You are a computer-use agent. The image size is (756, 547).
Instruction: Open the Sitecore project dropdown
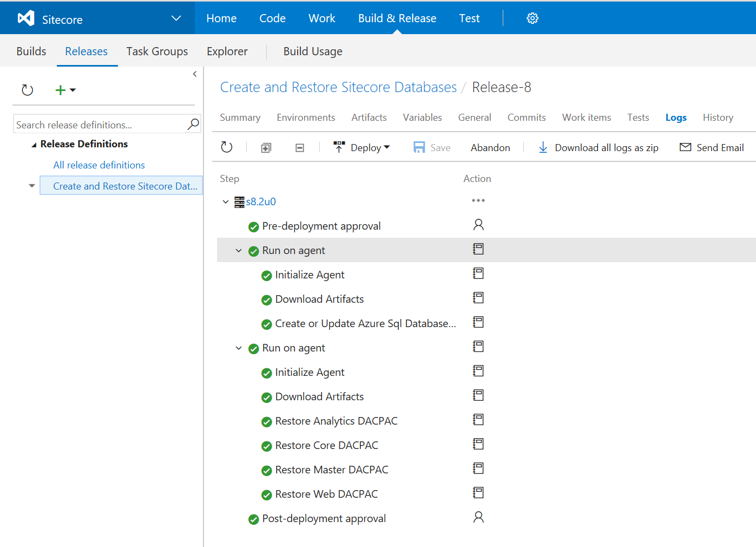coord(176,18)
